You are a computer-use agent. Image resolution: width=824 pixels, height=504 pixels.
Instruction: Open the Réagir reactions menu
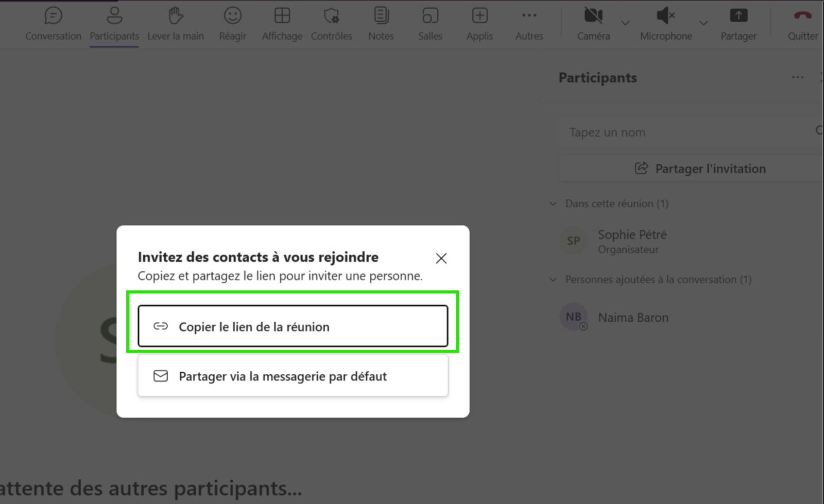tap(233, 24)
